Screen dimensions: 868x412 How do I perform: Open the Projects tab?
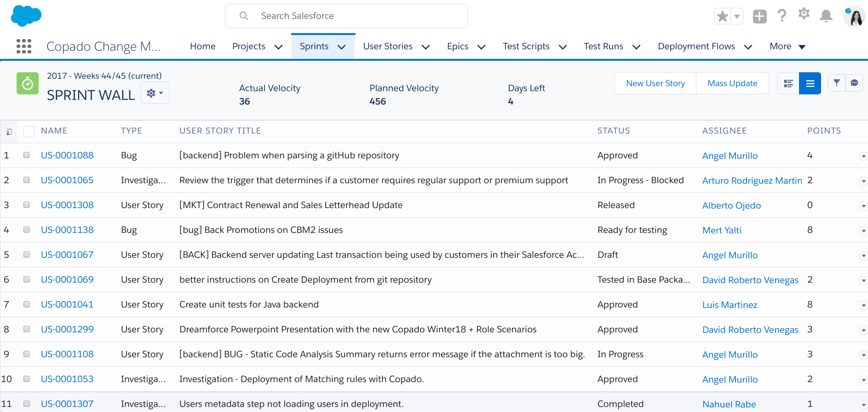point(249,46)
